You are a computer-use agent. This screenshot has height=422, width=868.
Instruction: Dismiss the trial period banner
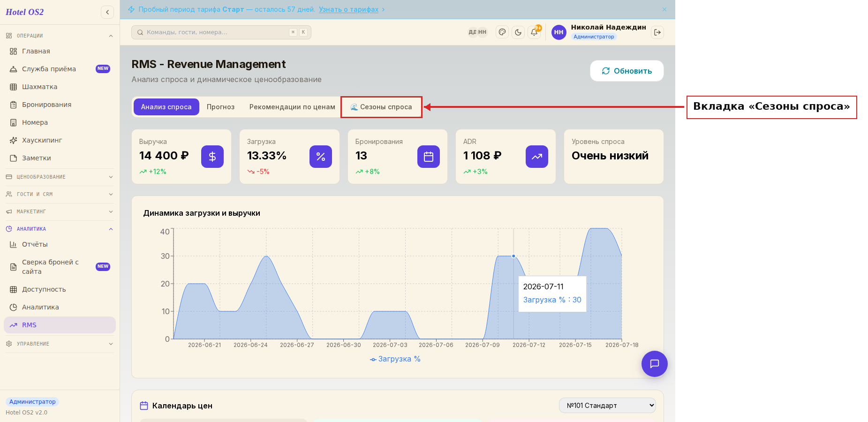664,9
